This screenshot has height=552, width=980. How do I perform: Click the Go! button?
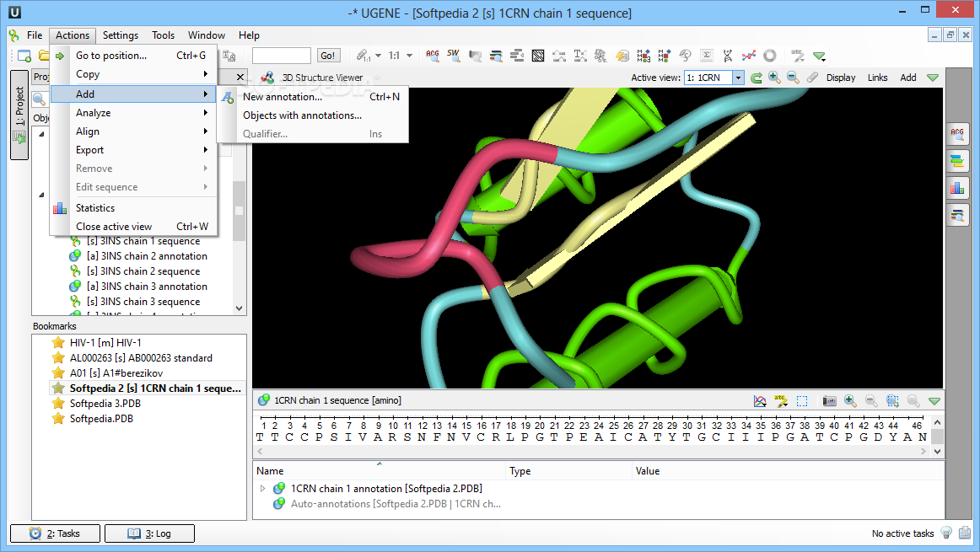point(328,56)
